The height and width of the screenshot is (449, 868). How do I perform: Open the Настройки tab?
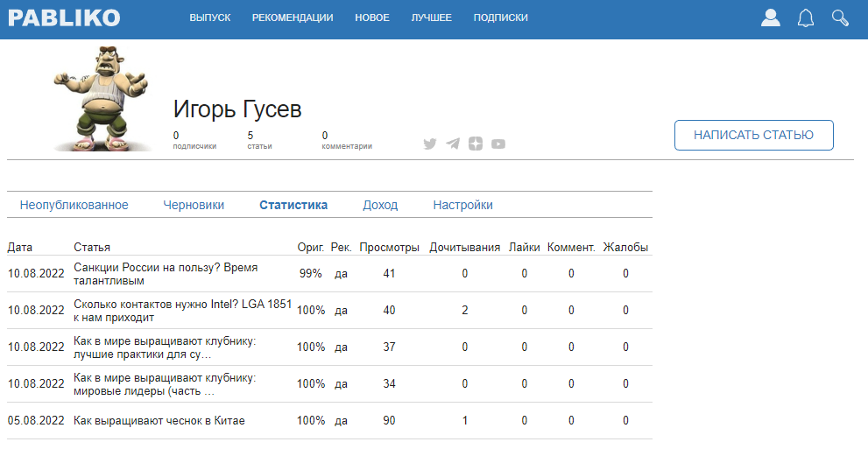(x=462, y=205)
